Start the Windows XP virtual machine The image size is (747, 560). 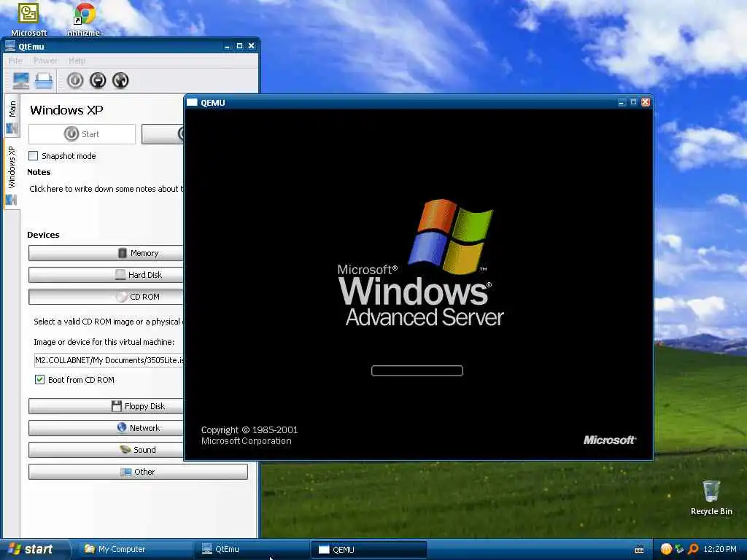82,134
